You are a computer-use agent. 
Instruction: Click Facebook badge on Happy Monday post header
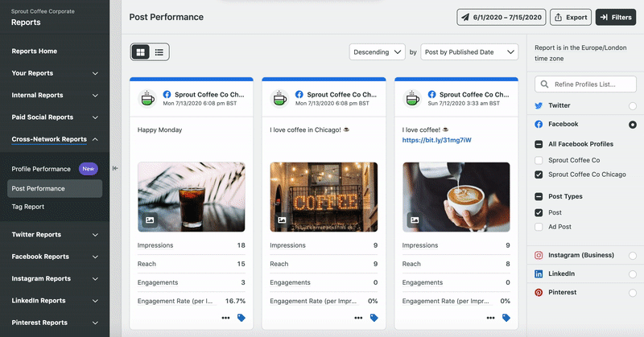[x=167, y=94]
